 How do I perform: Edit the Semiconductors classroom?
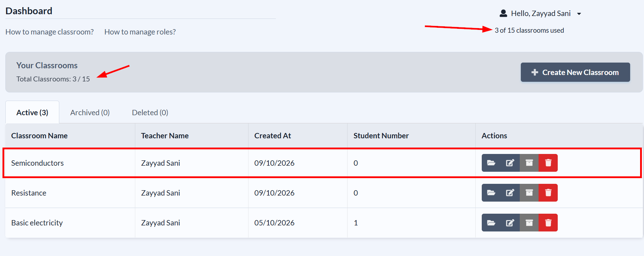(510, 163)
